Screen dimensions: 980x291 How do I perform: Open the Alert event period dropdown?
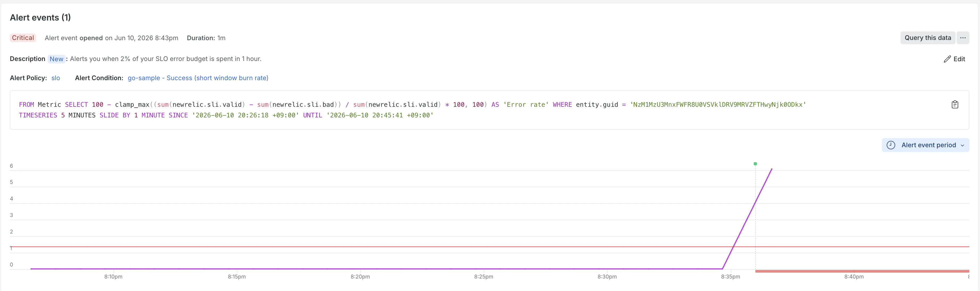tap(925, 145)
